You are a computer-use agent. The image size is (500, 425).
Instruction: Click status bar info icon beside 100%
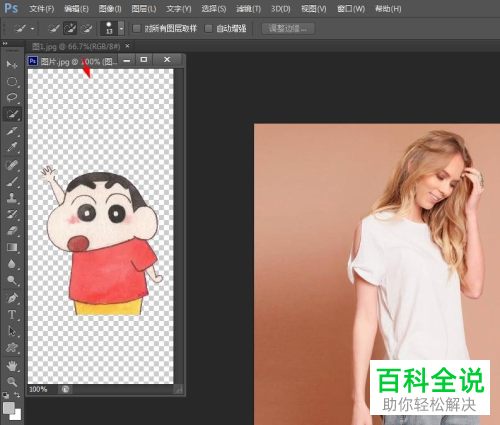tap(66, 389)
